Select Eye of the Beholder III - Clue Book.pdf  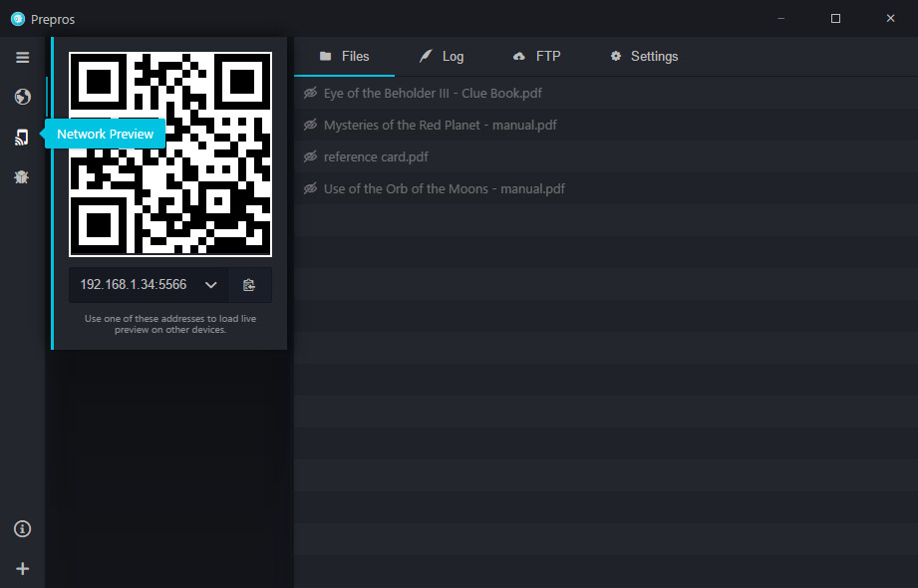[433, 93]
